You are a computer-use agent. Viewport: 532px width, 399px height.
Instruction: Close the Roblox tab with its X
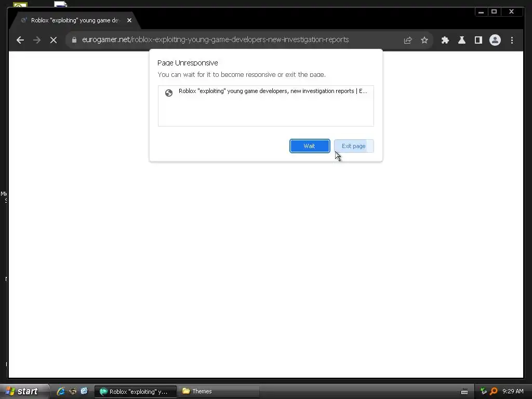[129, 20]
